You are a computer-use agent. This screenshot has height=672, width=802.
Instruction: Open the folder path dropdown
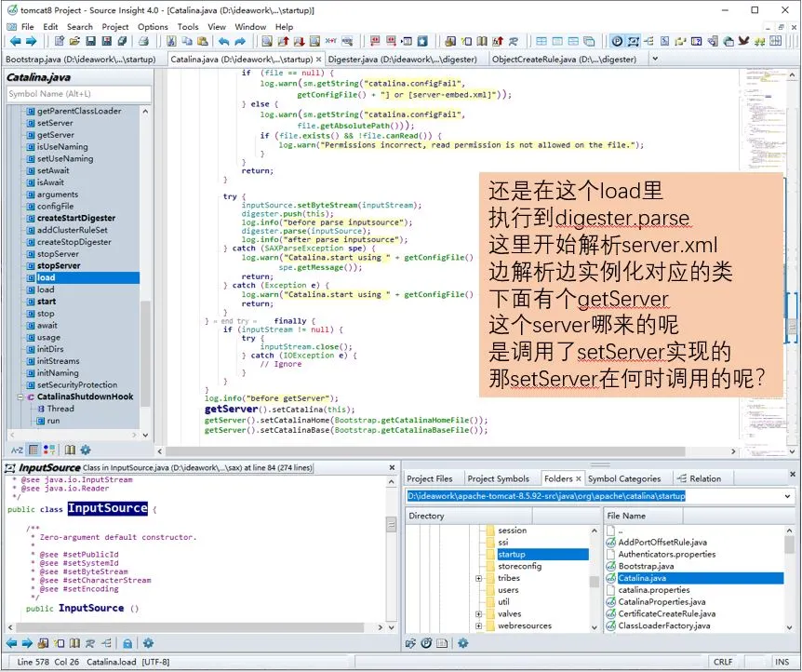coord(787,496)
